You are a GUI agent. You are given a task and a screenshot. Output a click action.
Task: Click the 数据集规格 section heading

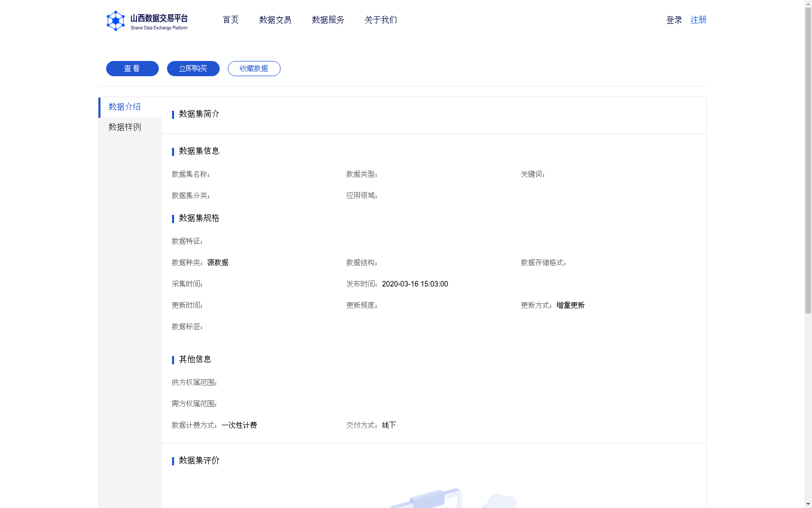point(198,218)
